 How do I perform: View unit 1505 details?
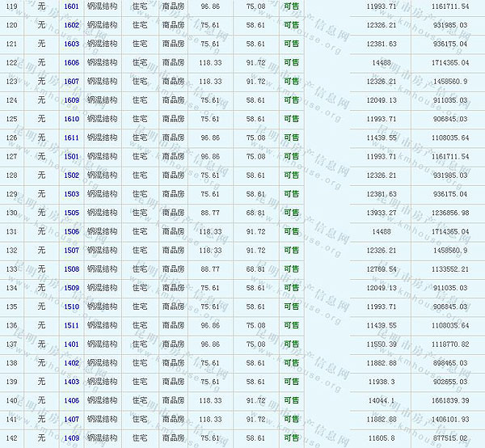pos(71,213)
